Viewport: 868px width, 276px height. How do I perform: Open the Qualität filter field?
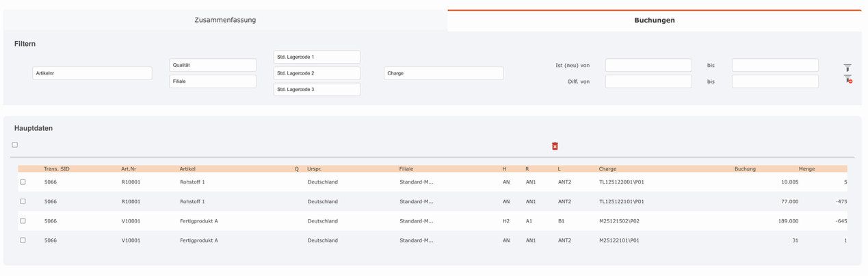(213, 65)
